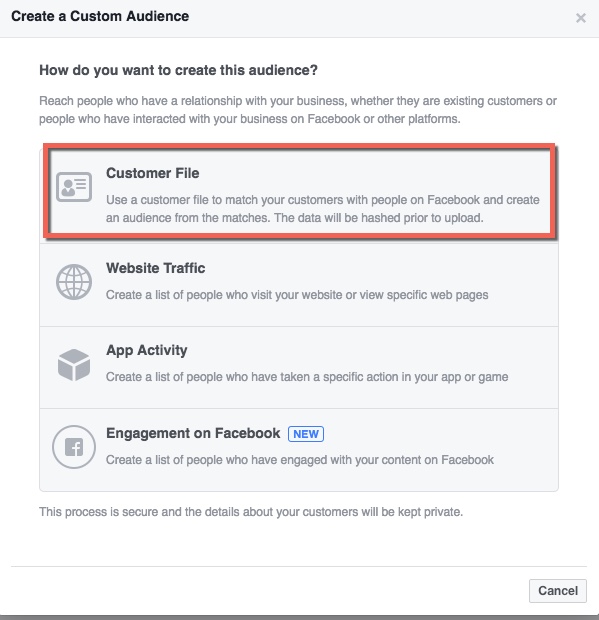Click the Create a Custom Audience title
The width and height of the screenshot is (599, 620).
pyautogui.click(x=100, y=16)
